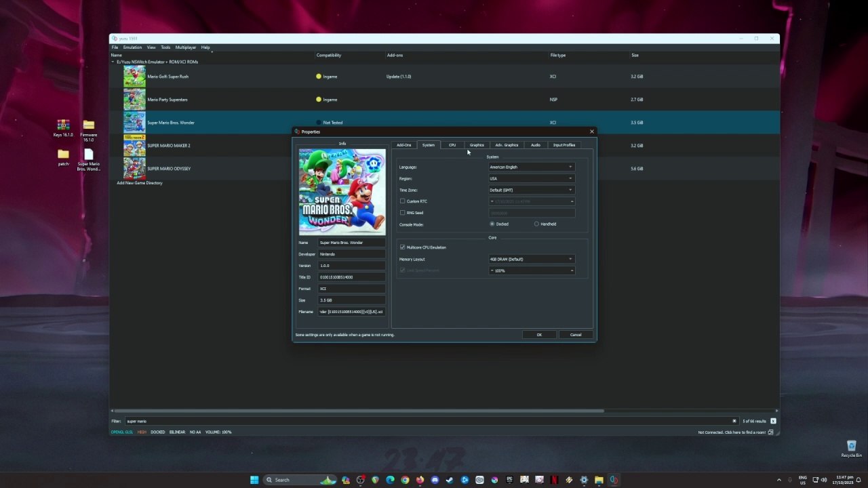
Task: Sort game list by Compatibility column
Action: point(329,55)
